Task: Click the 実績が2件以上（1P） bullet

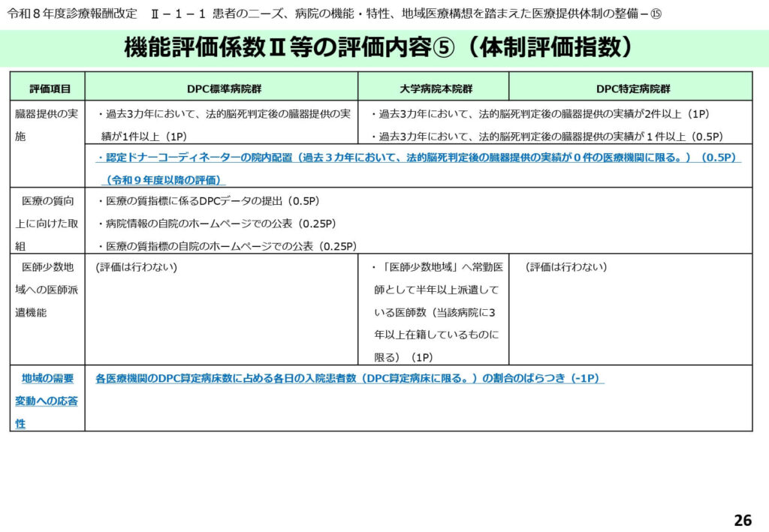Action: pos(541,114)
